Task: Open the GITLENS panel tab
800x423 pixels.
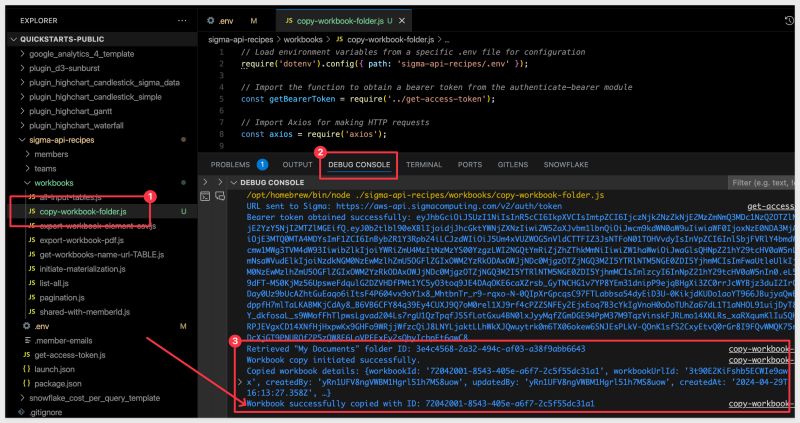Action: [x=513, y=164]
